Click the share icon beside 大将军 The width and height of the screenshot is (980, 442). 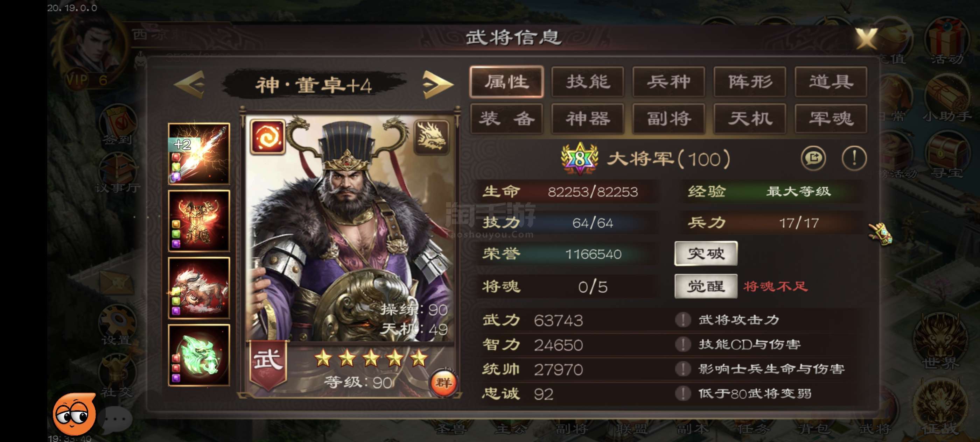(x=813, y=158)
